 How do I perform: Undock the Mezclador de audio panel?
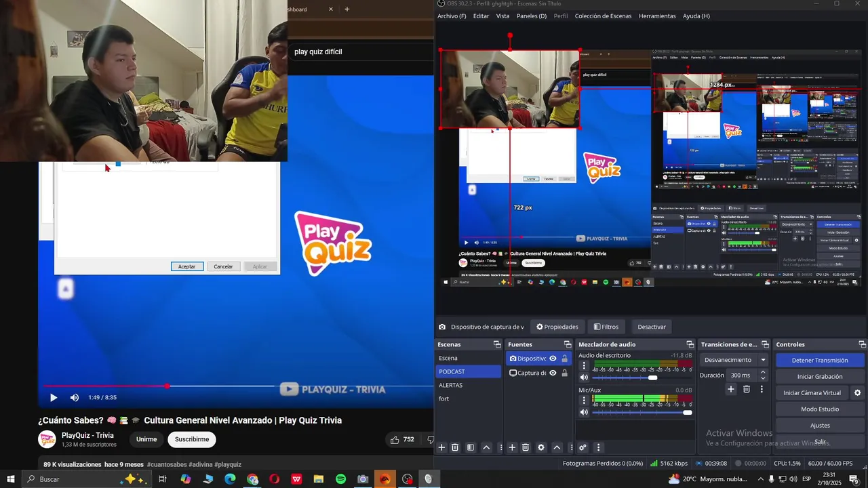690,344
